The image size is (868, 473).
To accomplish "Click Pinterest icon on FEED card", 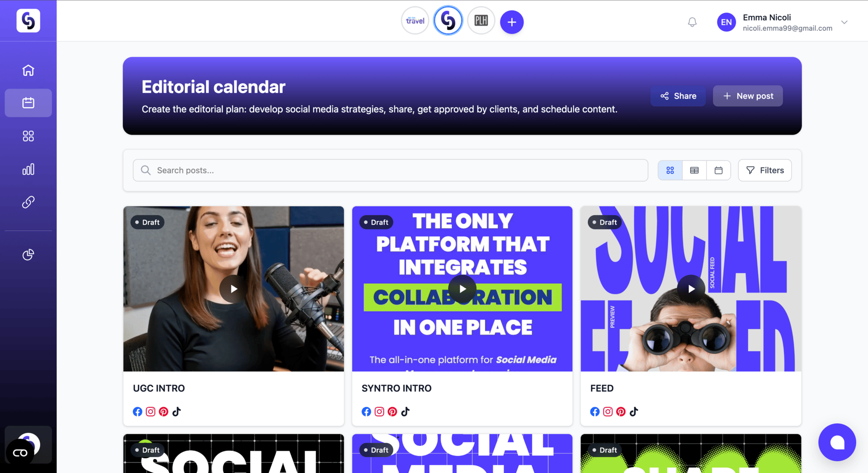I will (621, 412).
